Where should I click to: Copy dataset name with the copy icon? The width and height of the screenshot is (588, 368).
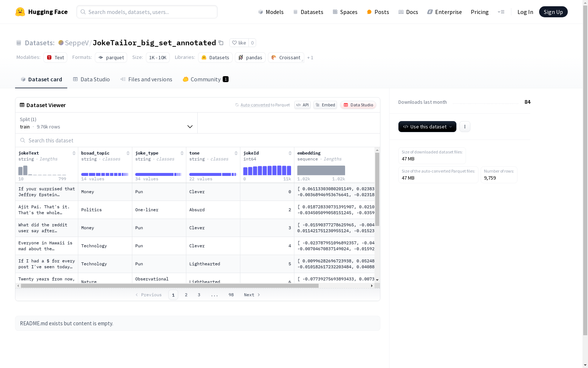pyautogui.click(x=221, y=43)
